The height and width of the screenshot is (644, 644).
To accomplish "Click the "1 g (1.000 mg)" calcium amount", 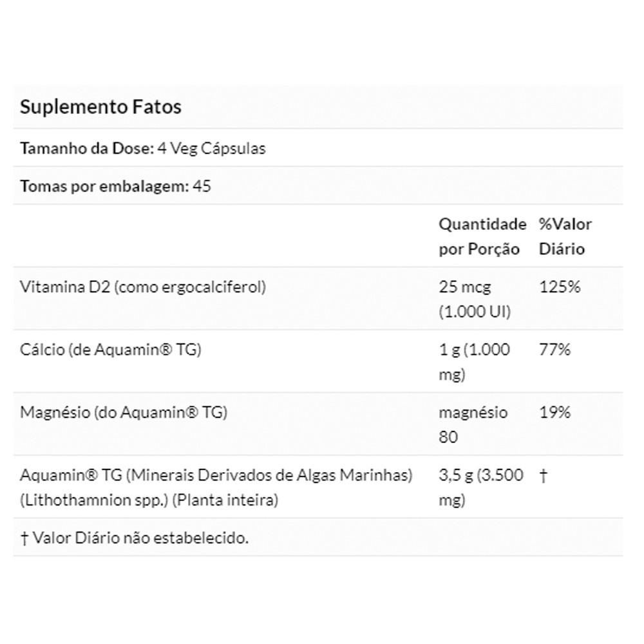I will [x=474, y=362].
